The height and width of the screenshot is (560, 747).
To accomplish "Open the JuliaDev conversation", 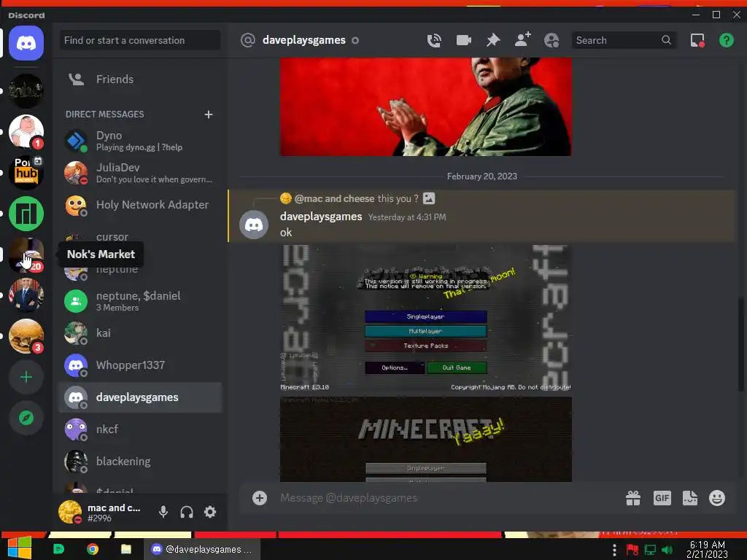I will point(140,172).
